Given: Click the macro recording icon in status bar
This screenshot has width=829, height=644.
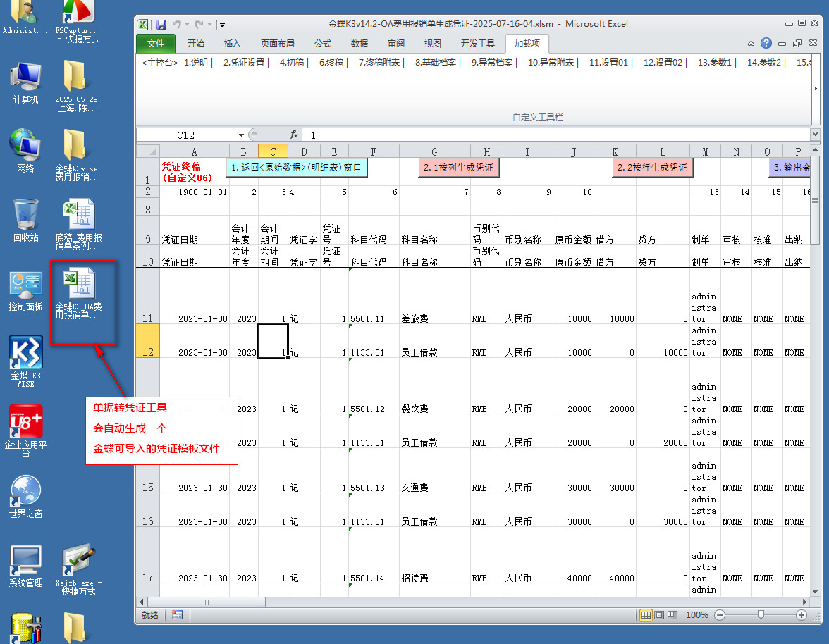Looking at the screenshot, I should [x=177, y=615].
